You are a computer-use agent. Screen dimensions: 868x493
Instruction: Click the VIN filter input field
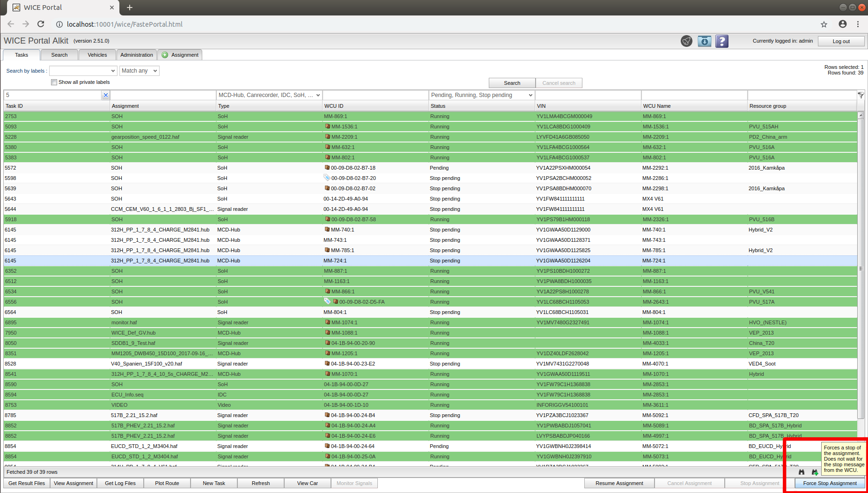point(588,95)
